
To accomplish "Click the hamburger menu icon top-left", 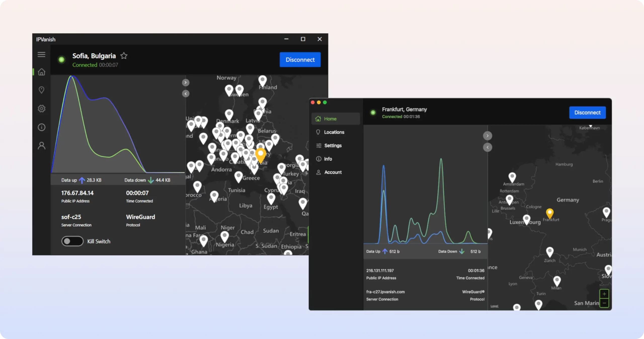I will click(x=41, y=55).
